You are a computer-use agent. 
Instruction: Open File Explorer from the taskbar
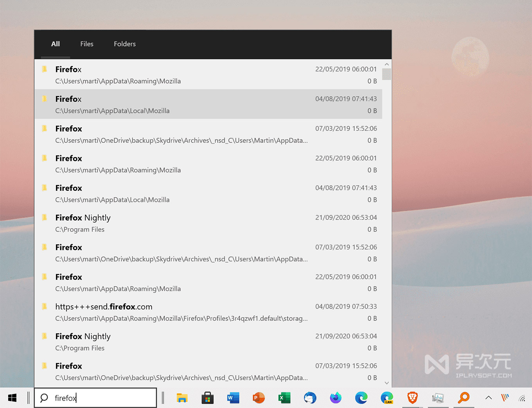(182, 398)
